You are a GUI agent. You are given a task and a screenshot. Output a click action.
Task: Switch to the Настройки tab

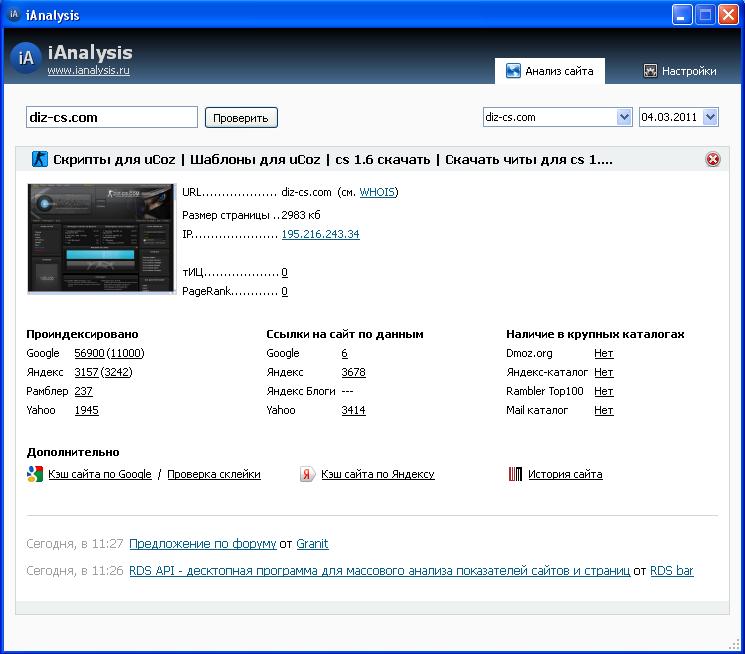680,71
